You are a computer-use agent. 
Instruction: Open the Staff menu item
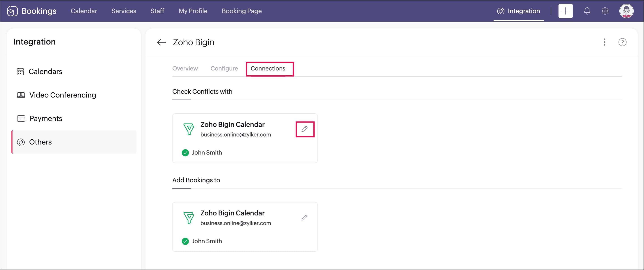click(157, 11)
